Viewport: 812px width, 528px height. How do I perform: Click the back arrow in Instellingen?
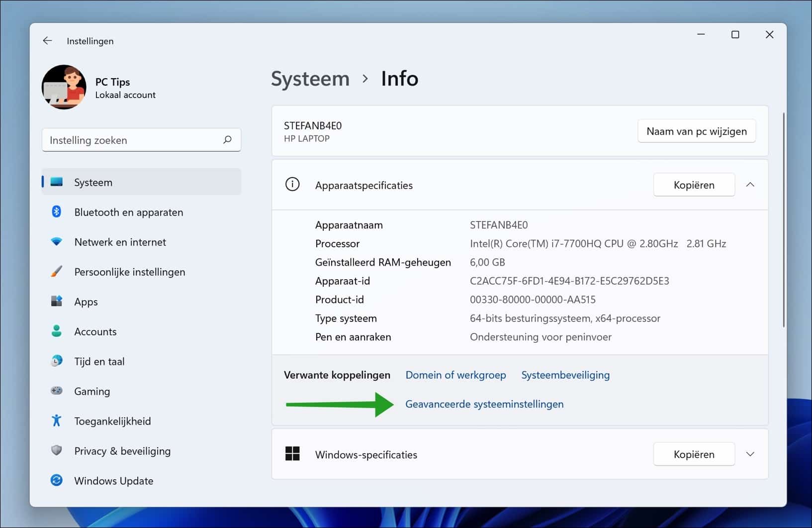(x=47, y=40)
